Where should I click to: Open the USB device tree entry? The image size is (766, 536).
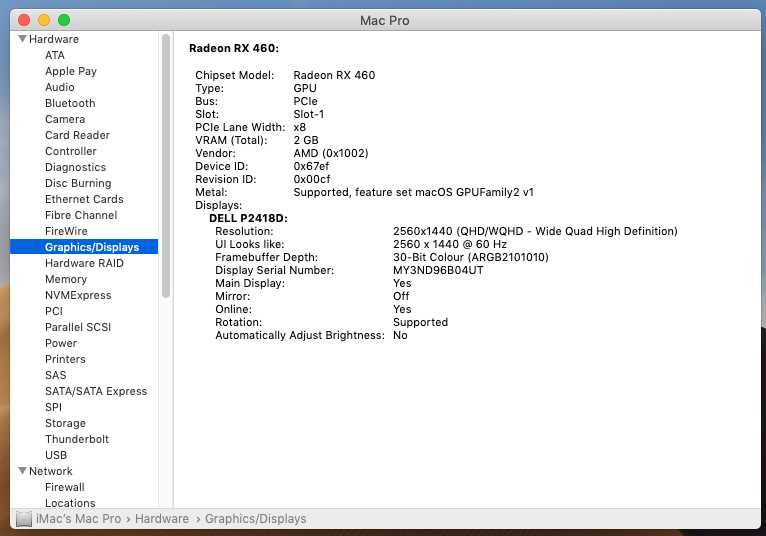pos(56,455)
